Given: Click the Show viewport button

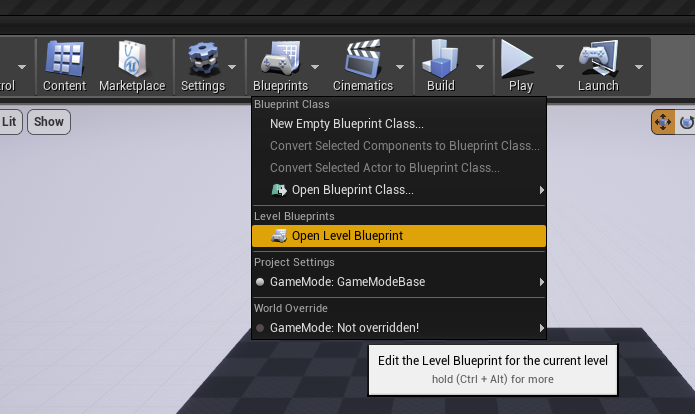Looking at the screenshot, I should (49, 122).
